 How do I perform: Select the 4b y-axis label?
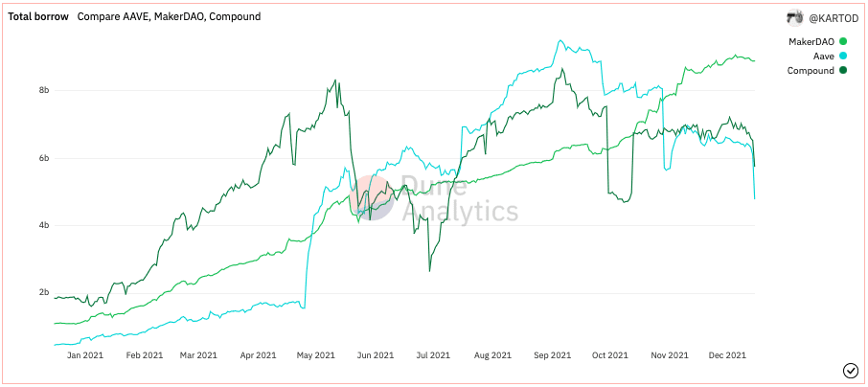pos(43,225)
